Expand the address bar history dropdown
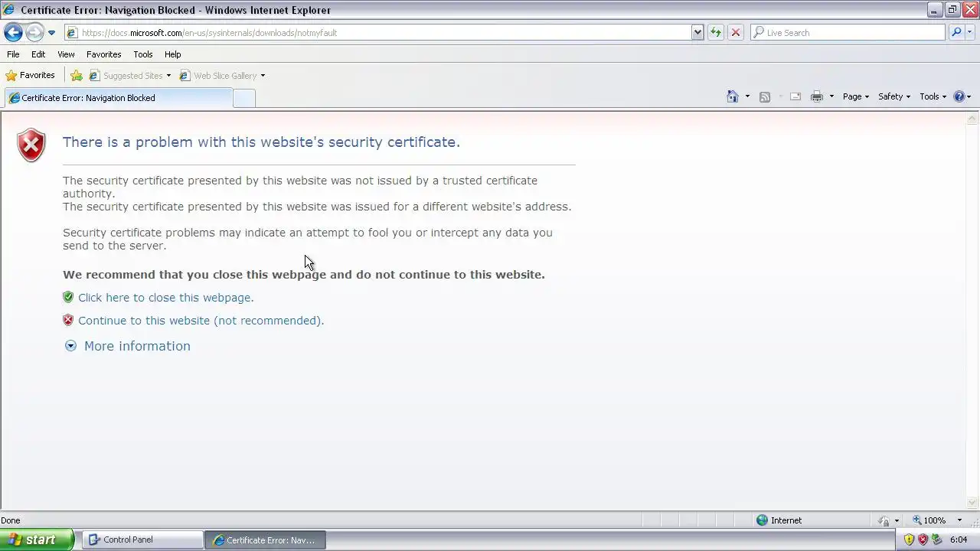 click(x=697, y=33)
